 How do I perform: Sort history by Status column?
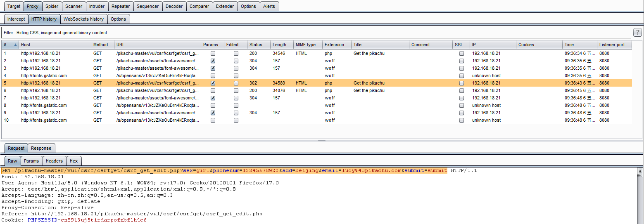tap(259, 45)
